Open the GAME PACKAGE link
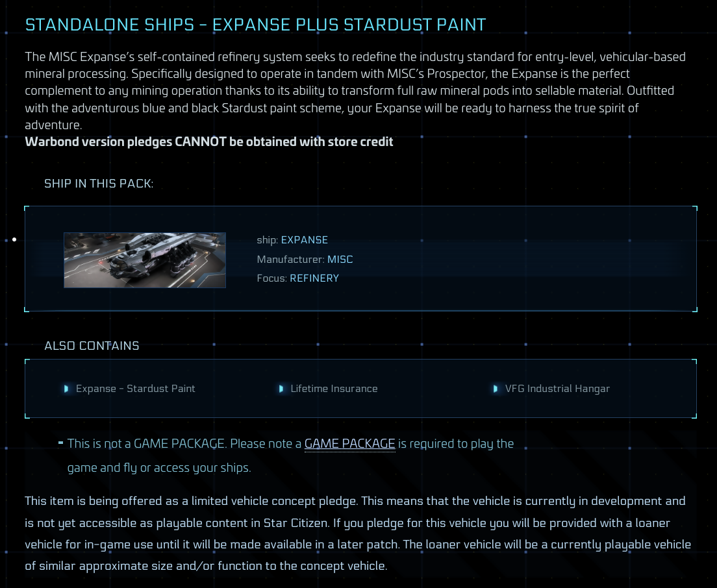The image size is (717, 588). click(x=350, y=444)
